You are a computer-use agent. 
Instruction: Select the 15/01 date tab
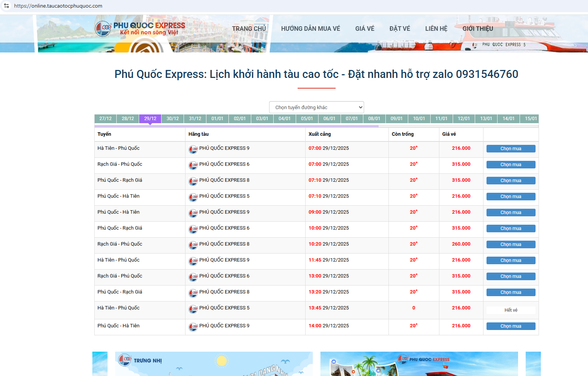coord(531,119)
